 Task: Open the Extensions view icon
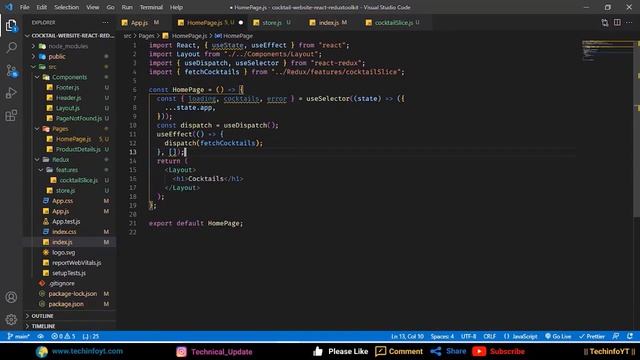pos(11,116)
